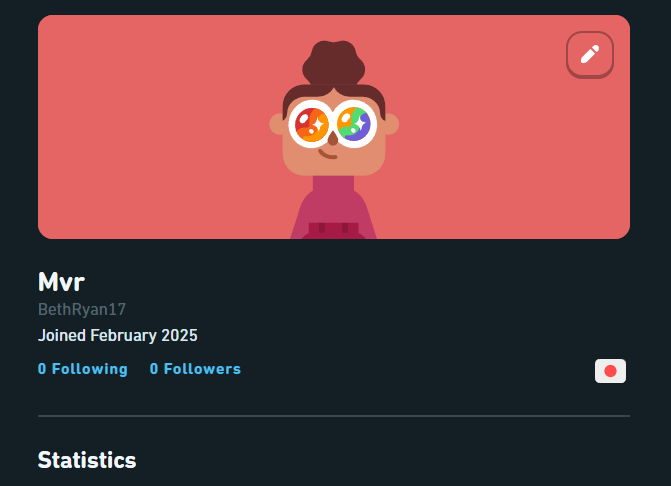Click the white bridge between the glasses lenses
This screenshot has height=486, width=671.
[x=333, y=121]
